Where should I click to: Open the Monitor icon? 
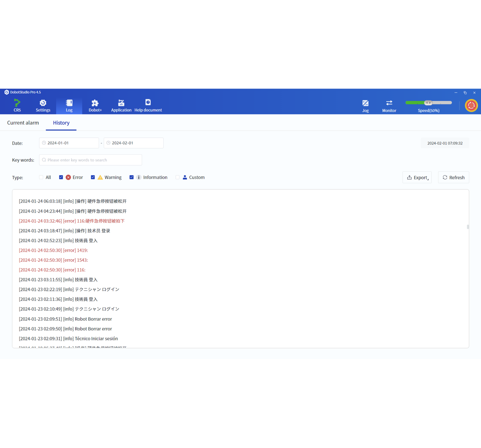tap(389, 103)
